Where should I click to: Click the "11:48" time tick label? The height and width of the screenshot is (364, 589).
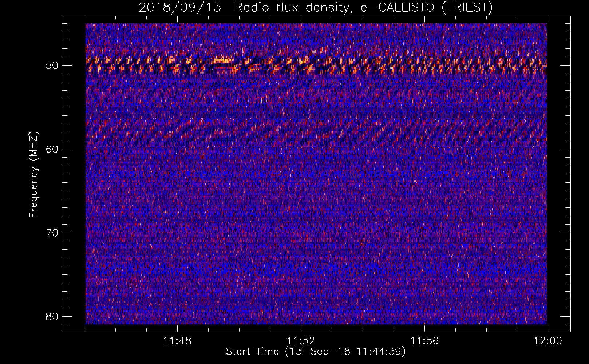[x=177, y=341]
